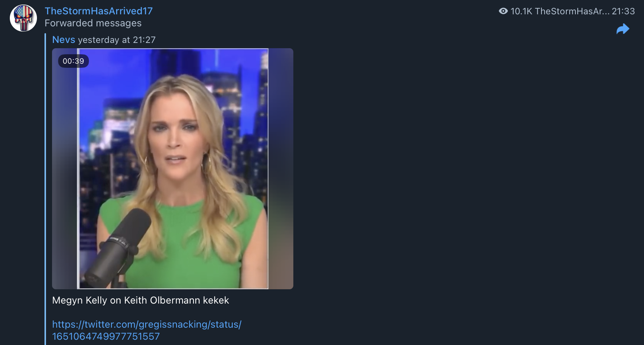The image size is (644, 345).
Task: Open the twitter.com/gregissnacking status link
Action: 147,330
